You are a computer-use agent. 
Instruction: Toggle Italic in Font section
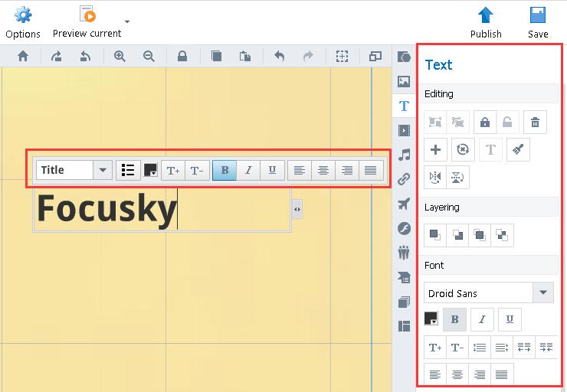point(482,319)
